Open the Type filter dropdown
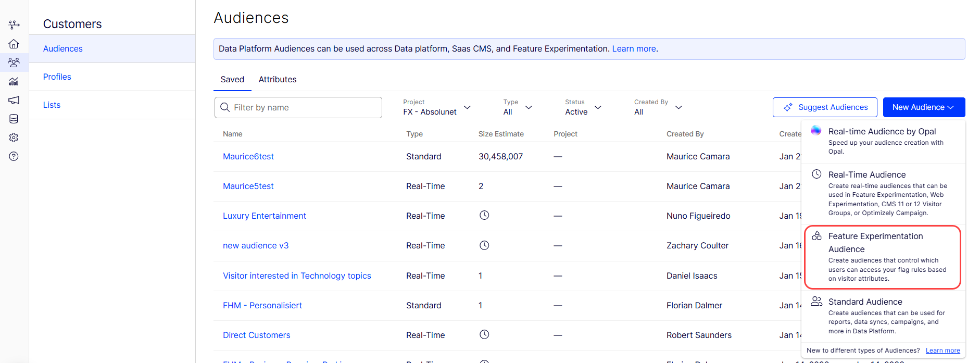 [518, 107]
